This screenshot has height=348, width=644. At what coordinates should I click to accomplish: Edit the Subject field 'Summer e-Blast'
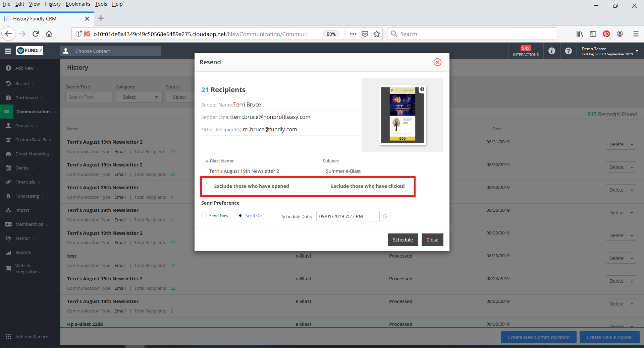pos(378,171)
